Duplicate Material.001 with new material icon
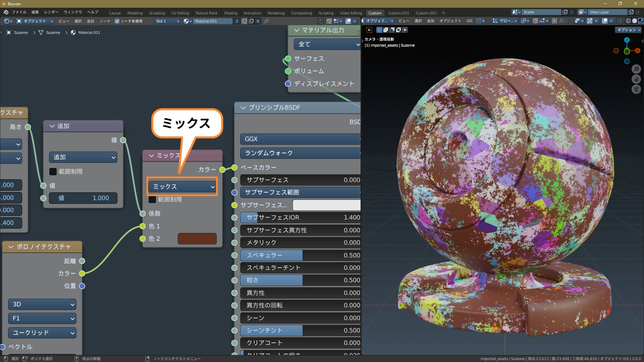The height and width of the screenshot is (362, 644). tap(251, 21)
